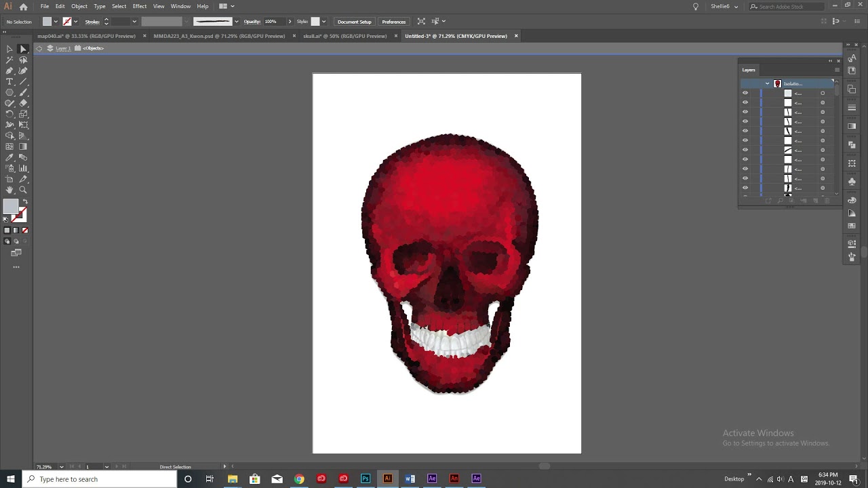
Task: Select the Gradient tool in toolbar
Action: pos(23,146)
